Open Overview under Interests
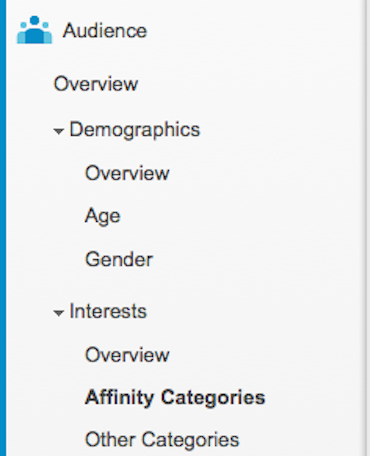 [x=127, y=354]
